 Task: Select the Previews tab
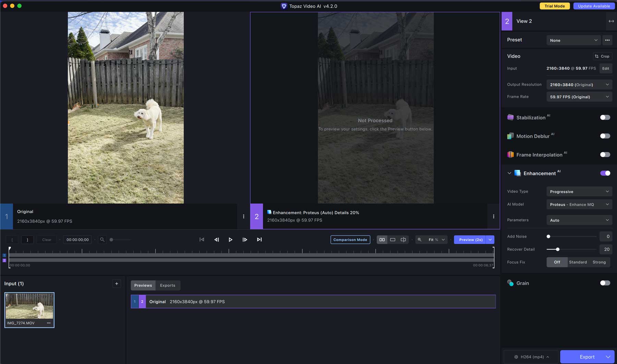pyautogui.click(x=143, y=285)
